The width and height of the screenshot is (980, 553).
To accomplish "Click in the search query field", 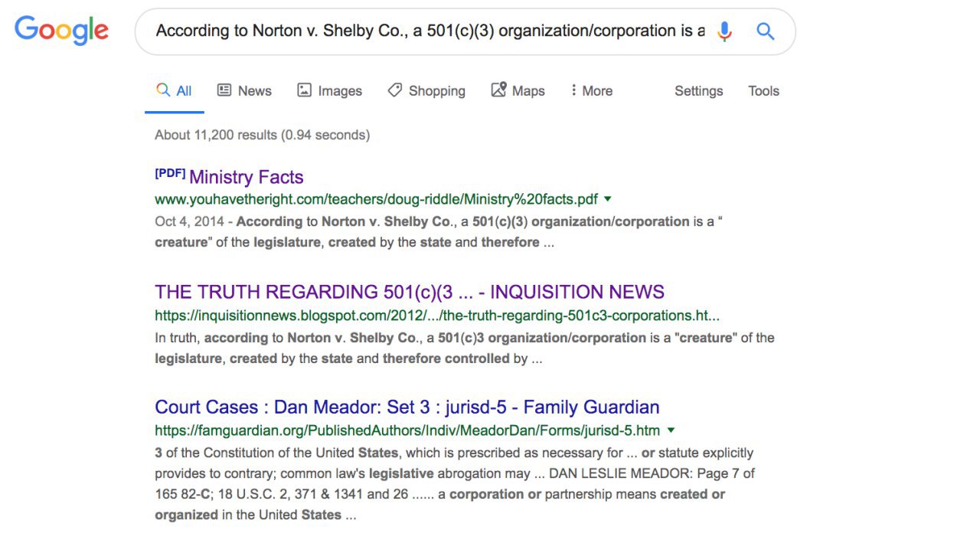I will pos(430,31).
